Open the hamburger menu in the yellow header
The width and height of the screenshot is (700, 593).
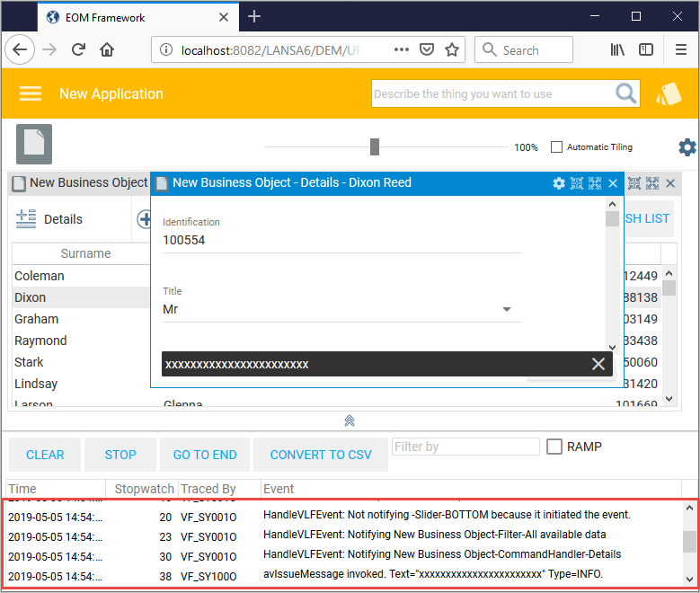(31, 93)
